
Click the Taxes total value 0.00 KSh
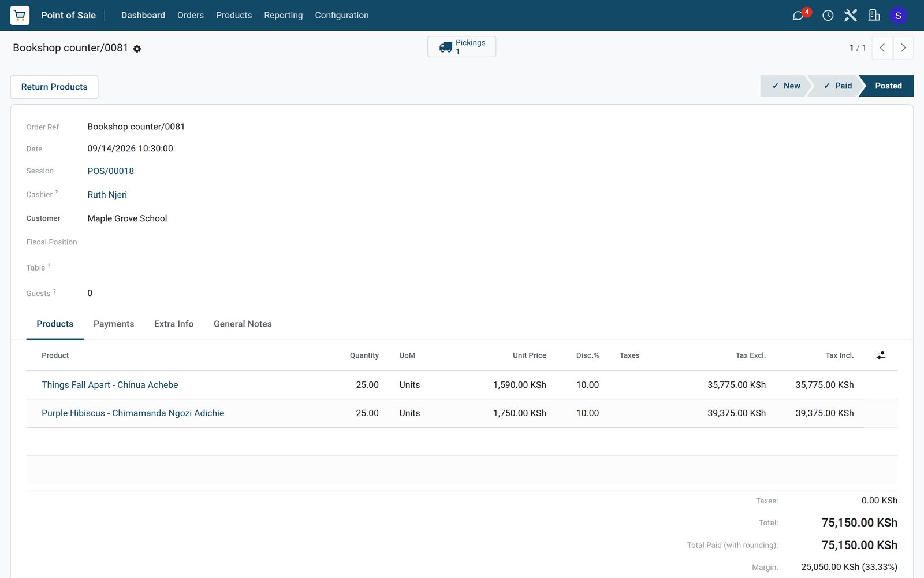(x=879, y=501)
